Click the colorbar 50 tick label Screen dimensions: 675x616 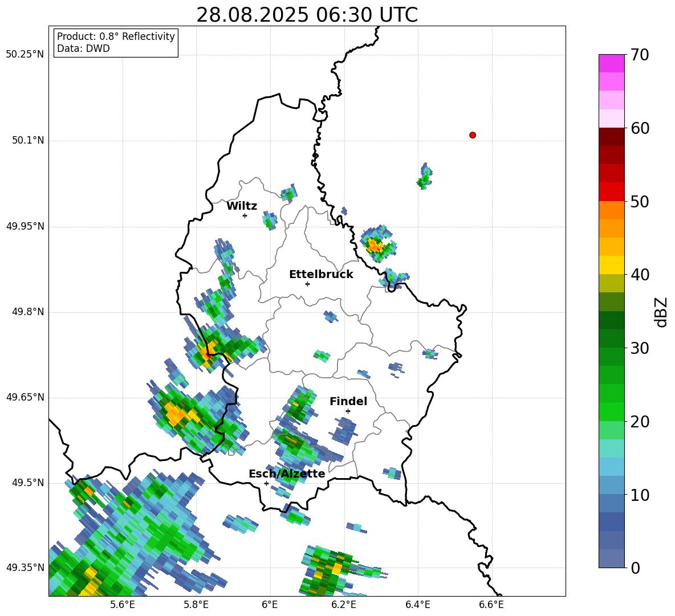pyautogui.click(x=640, y=201)
